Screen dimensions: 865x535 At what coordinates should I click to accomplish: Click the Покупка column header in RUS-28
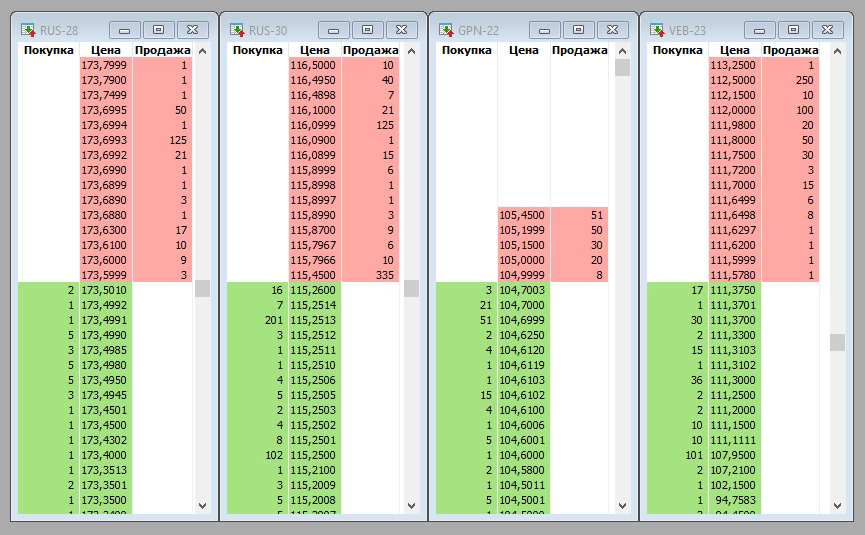coord(49,50)
